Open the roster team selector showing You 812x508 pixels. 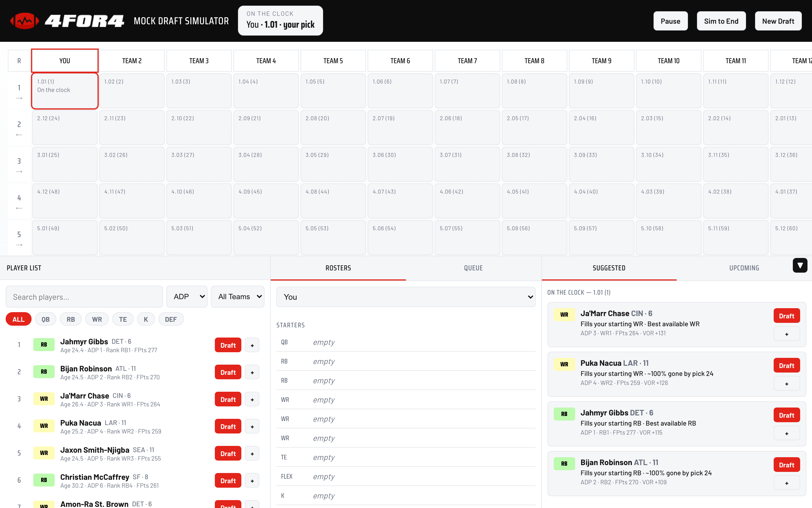click(x=406, y=297)
